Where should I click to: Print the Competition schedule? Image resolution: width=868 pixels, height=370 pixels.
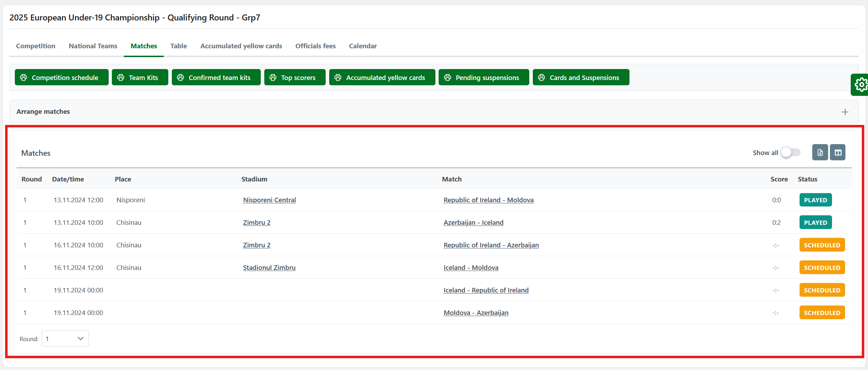tap(61, 78)
